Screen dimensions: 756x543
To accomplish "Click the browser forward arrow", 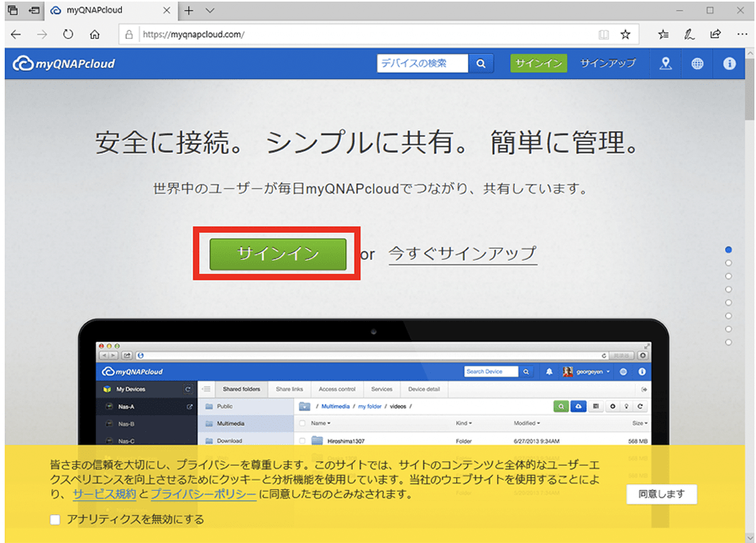I will point(43,34).
